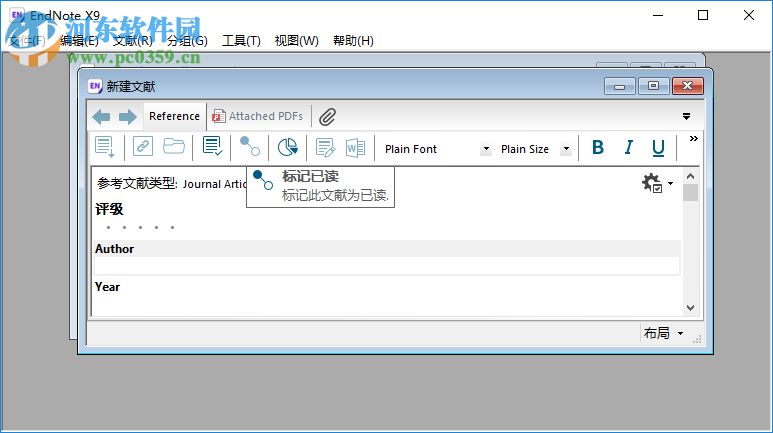Open the 工具(T) menu
The height and width of the screenshot is (433, 773).
pyautogui.click(x=241, y=41)
